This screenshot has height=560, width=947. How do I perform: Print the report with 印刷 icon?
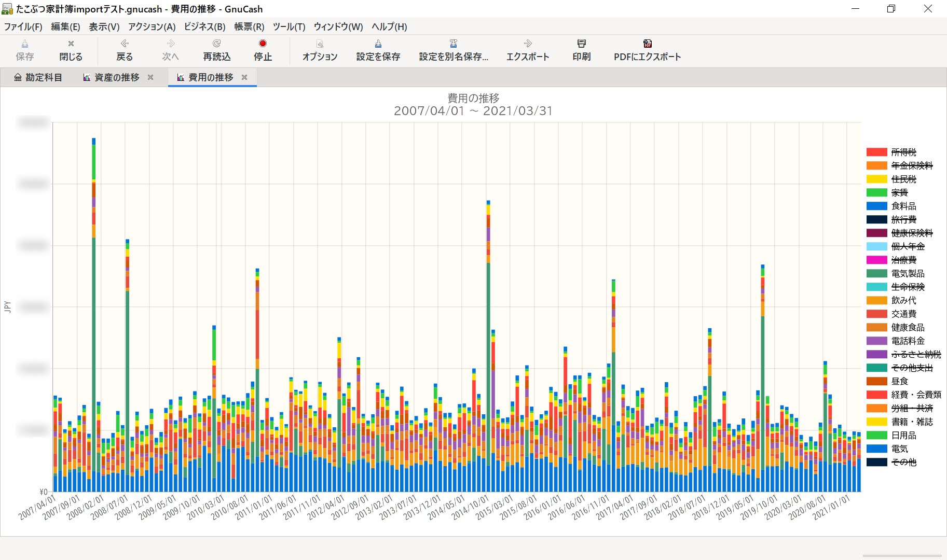tap(582, 44)
